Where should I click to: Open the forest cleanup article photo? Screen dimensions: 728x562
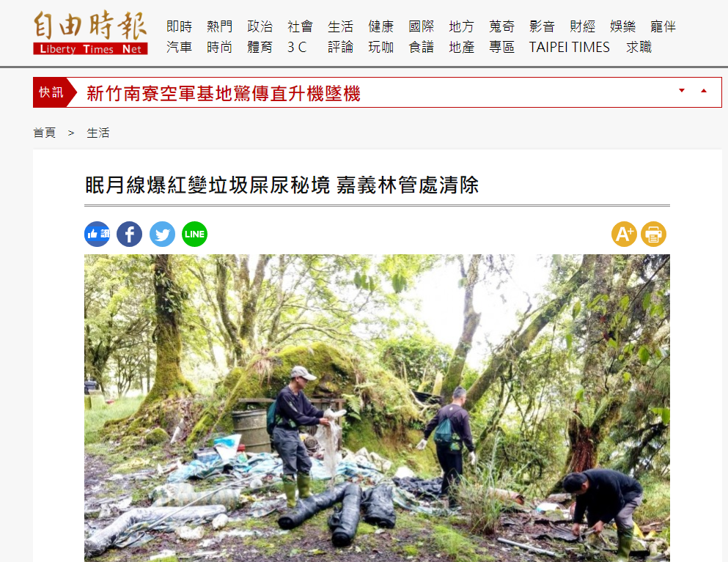tap(377, 408)
